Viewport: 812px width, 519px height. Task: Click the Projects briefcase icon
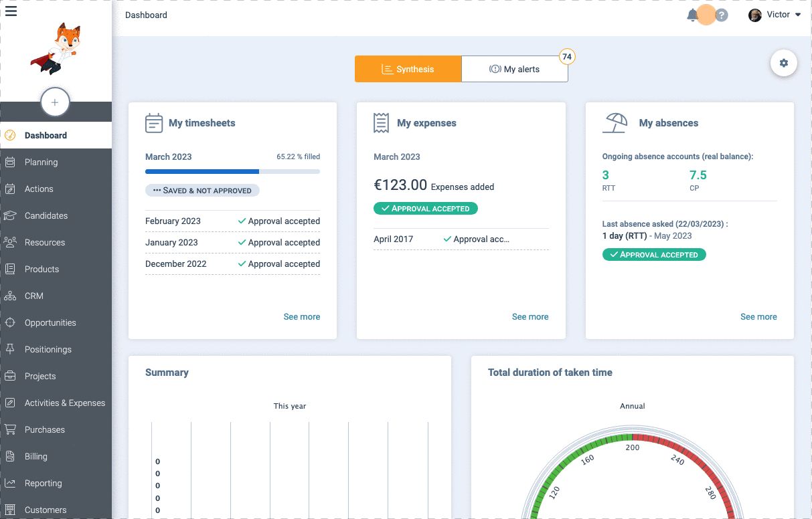point(10,376)
